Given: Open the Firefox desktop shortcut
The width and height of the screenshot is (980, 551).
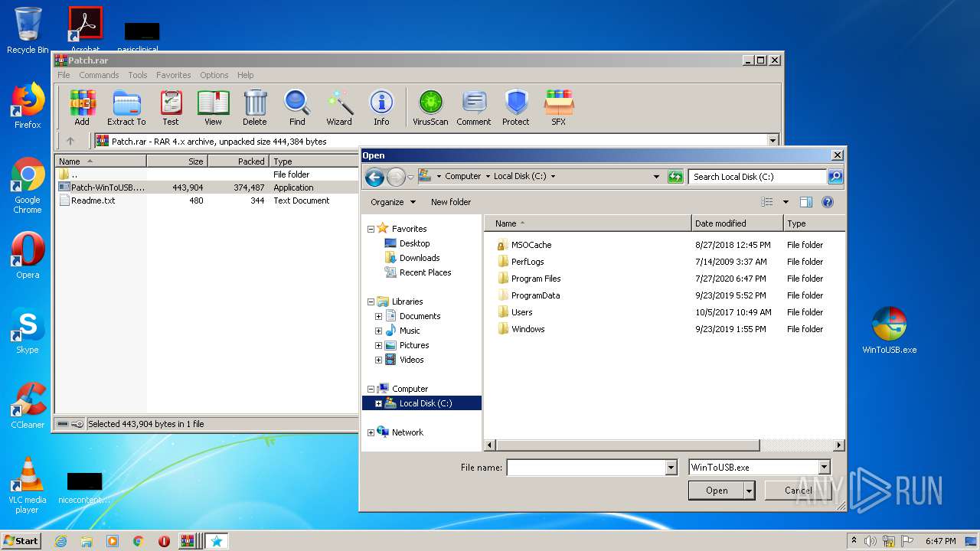Looking at the screenshot, I should (x=28, y=106).
